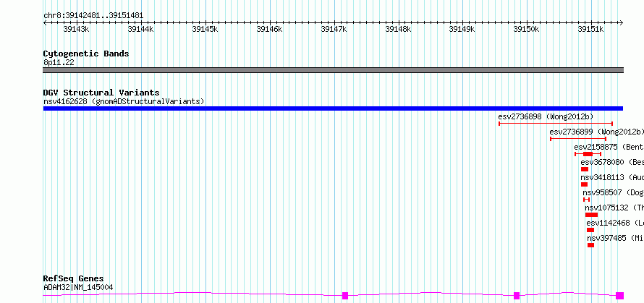Select the esv1142468 label
Image resolution: width=644 pixels, height=303 pixels.
click(x=615, y=223)
